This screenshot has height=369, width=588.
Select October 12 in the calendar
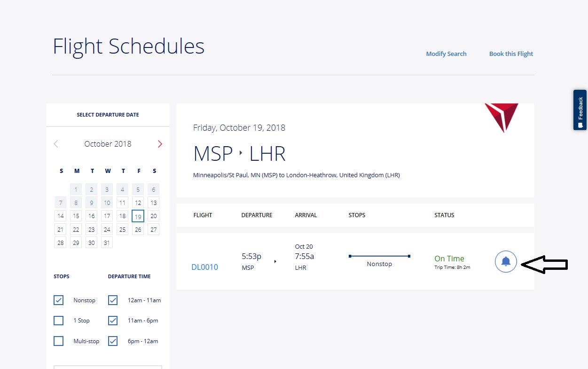138,203
